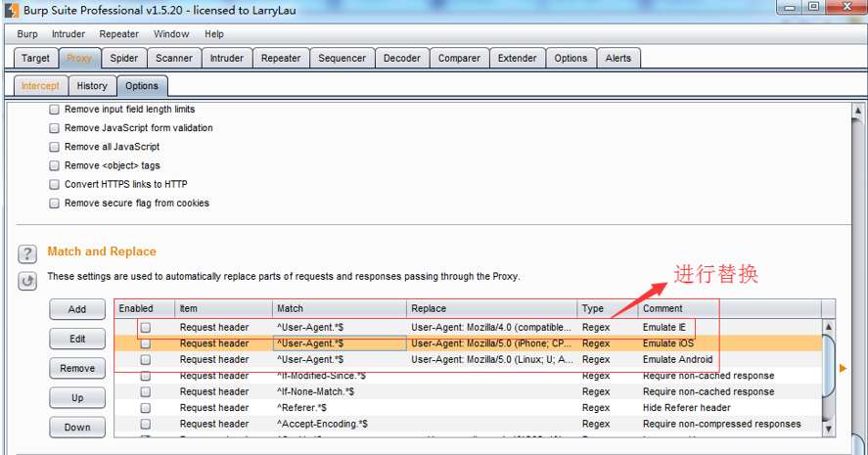Open the Intruder menu in menu bar
868x455 pixels.
click(69, 34)
